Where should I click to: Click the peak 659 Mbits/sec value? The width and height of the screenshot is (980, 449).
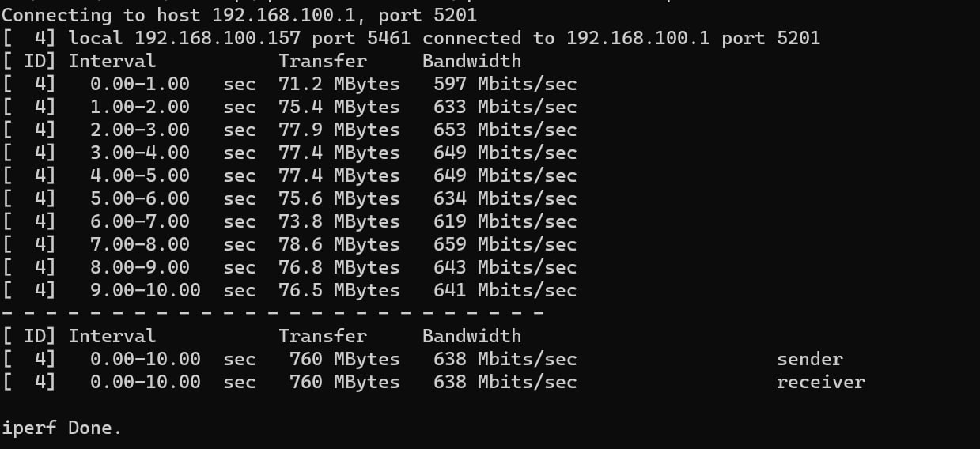click(x=505, y=244)
